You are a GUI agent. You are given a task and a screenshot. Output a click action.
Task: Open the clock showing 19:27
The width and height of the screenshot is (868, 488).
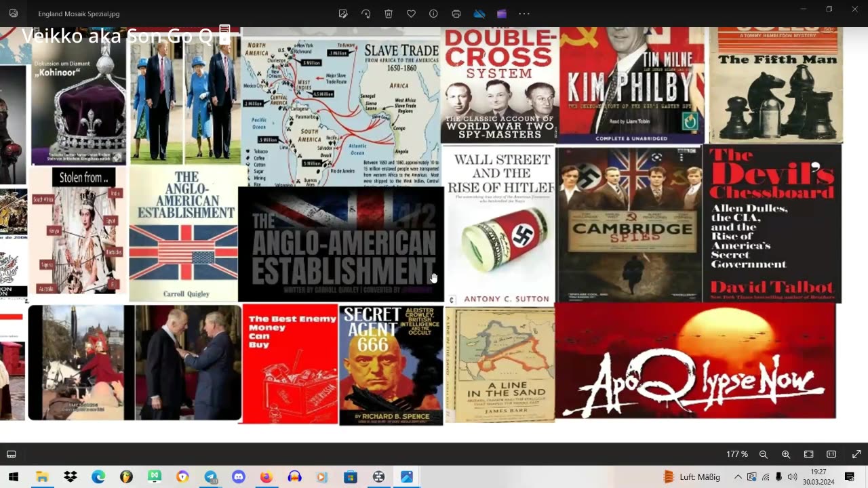[818, 476]
